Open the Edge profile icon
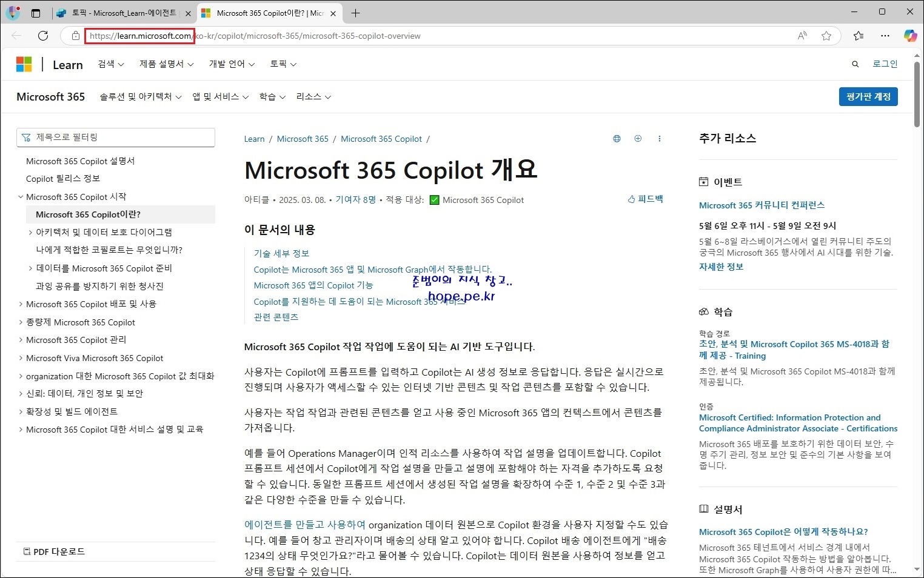This screenshot has width=924, height=578. click(x=13, y=13)
